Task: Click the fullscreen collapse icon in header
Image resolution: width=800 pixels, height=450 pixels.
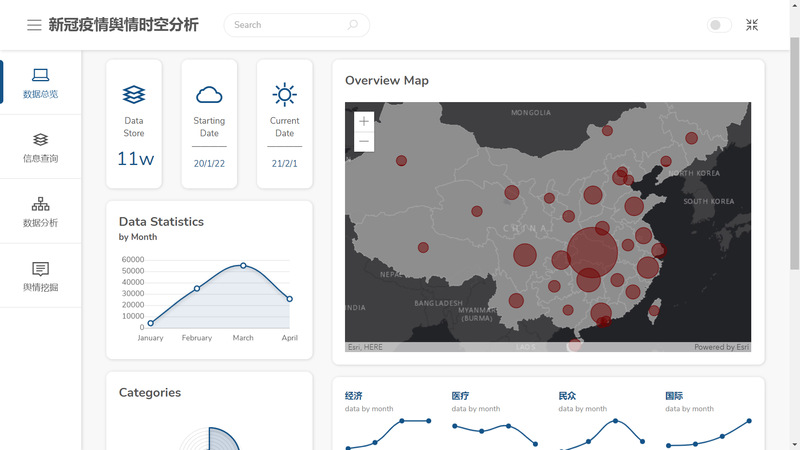Action: click(x=752, y=25)
